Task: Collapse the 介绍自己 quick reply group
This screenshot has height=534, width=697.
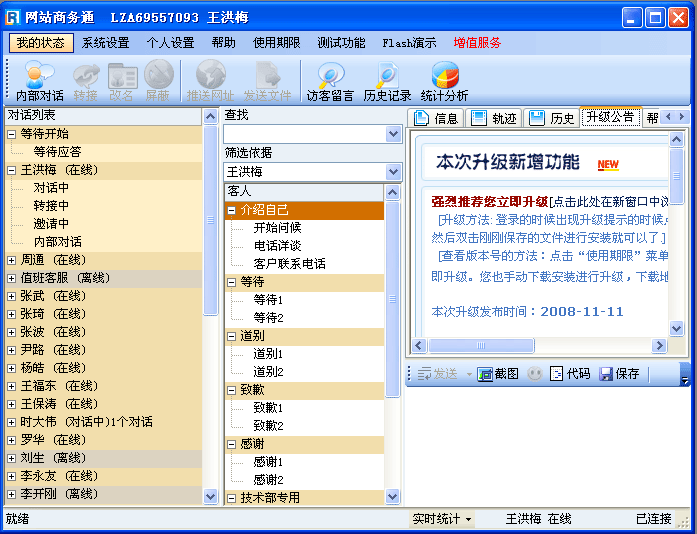Action: pos(232,210)
